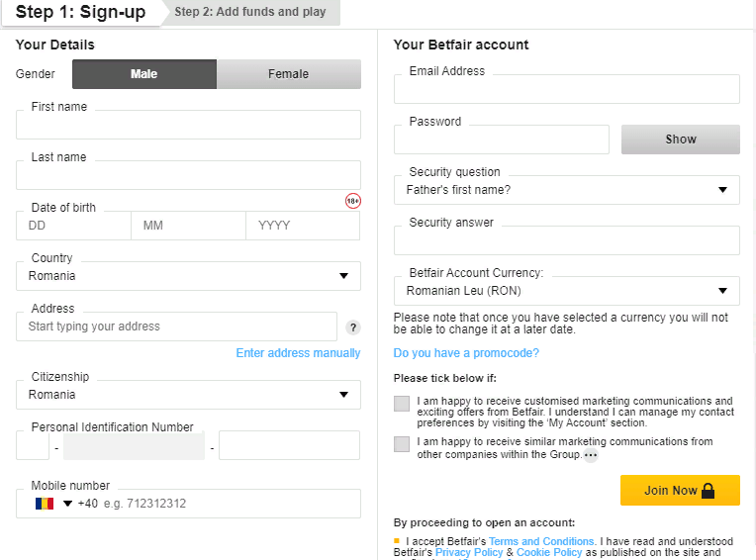Viewport: 756px width, 560px height.
Task: Focus the Email Address field
Action: (x=567, y=89)
